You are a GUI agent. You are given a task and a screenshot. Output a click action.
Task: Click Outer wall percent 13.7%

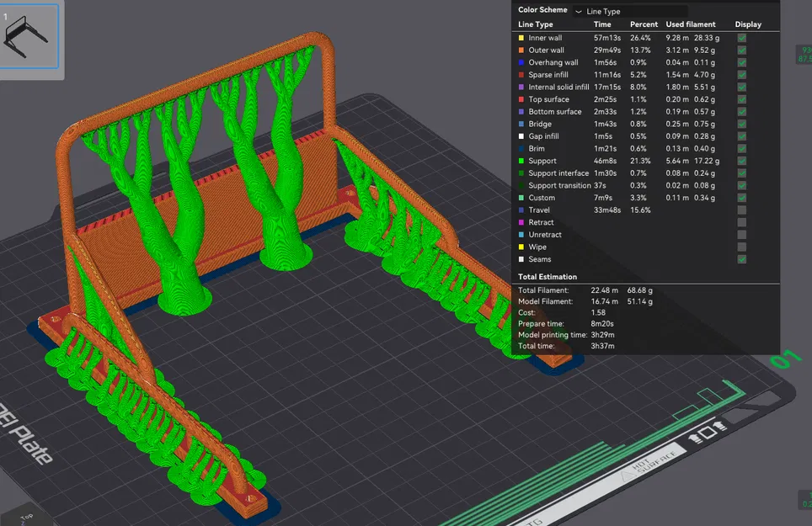[640, 50]
